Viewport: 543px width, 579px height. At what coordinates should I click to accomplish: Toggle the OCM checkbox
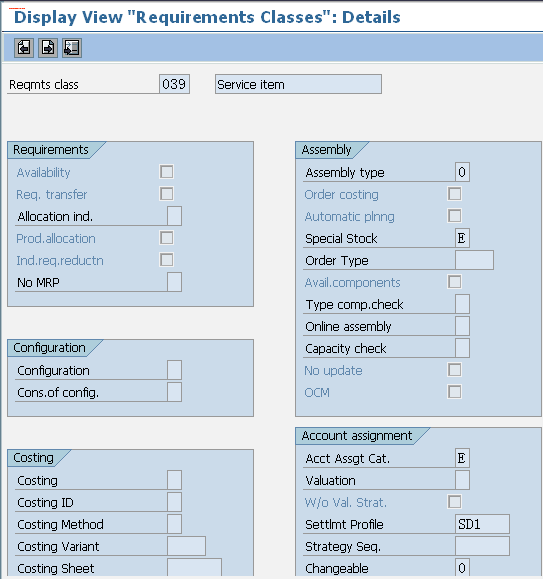pos(454,392)
